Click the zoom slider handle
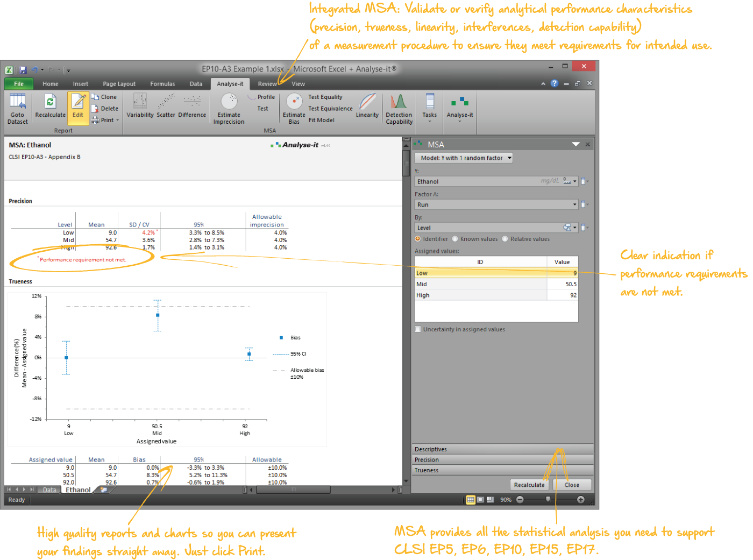Viewport: 753px width, 560px height. pyautogui.click(x=548, y=500)
